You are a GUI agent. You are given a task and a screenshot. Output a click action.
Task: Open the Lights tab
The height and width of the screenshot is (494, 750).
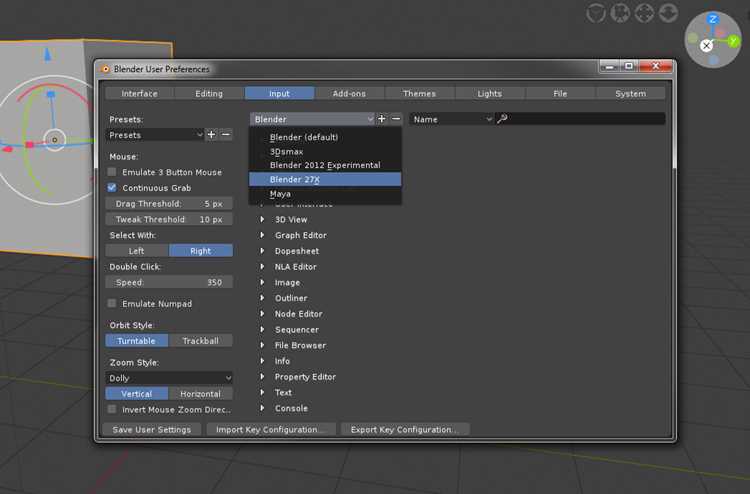tap(490, 93)
